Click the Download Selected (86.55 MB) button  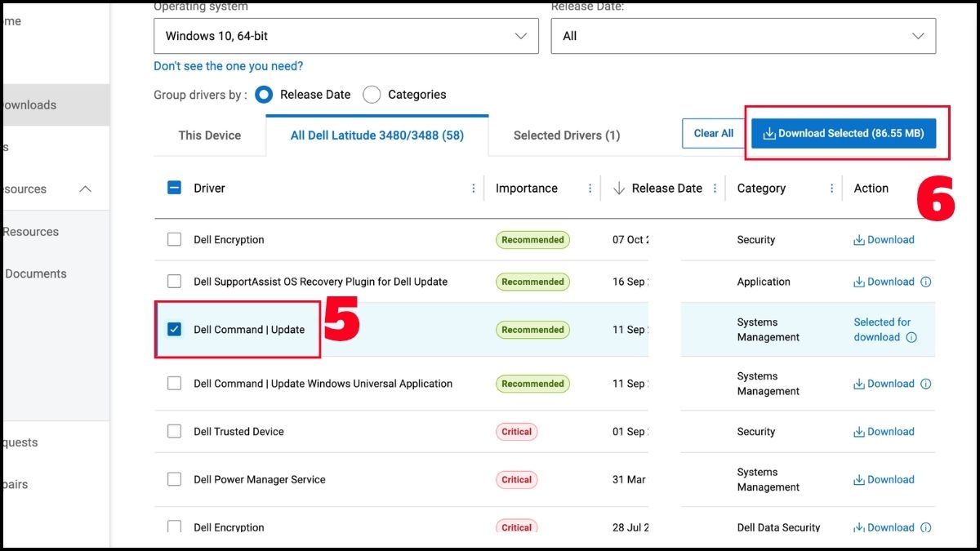844,133
